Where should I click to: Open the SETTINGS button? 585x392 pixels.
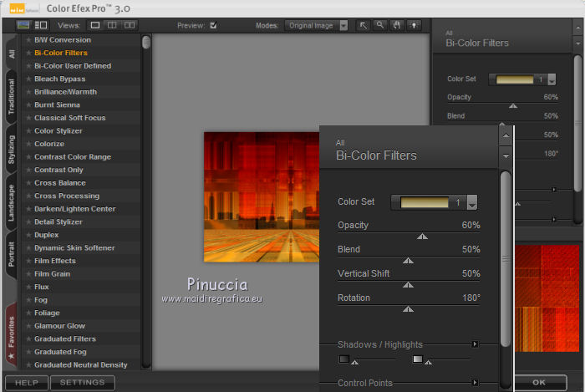point(82,383)
